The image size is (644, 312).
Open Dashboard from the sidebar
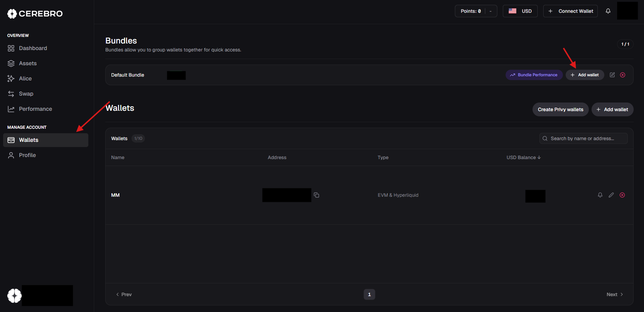click(x=33, y=48)
